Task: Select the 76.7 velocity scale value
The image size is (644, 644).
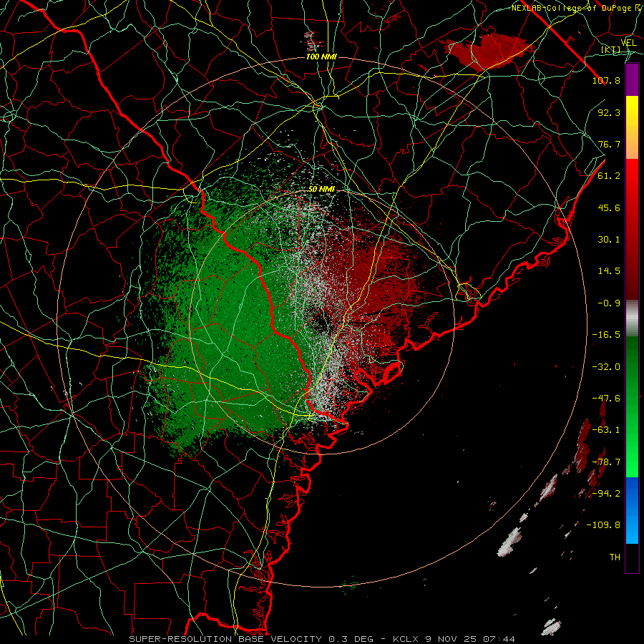Action: (x=609, y=144)
